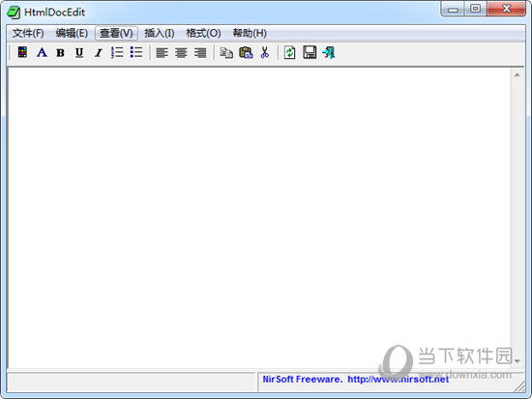Insert a bulleted list
The height and width of the screenshot is (399, 532).
click(x=136, y=52)
